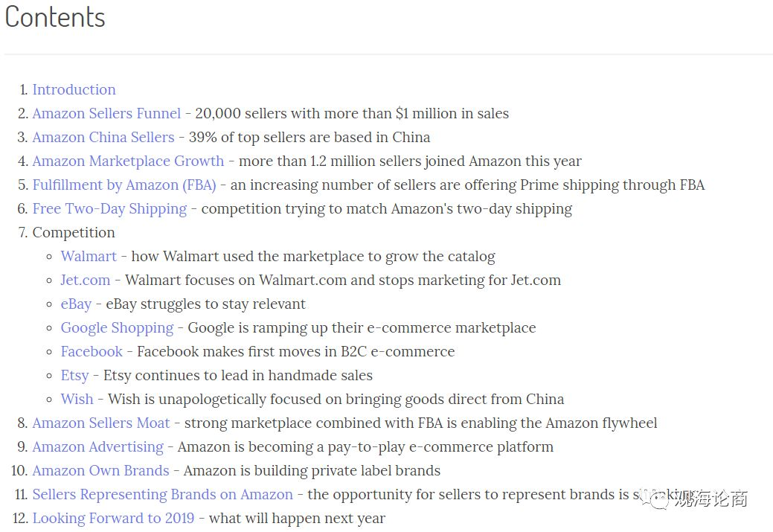Viewport: 773px width, 532px height.
Task: Open Free Two-Day Shipping section
Action: pyautogui.click(x=109, y=208)
